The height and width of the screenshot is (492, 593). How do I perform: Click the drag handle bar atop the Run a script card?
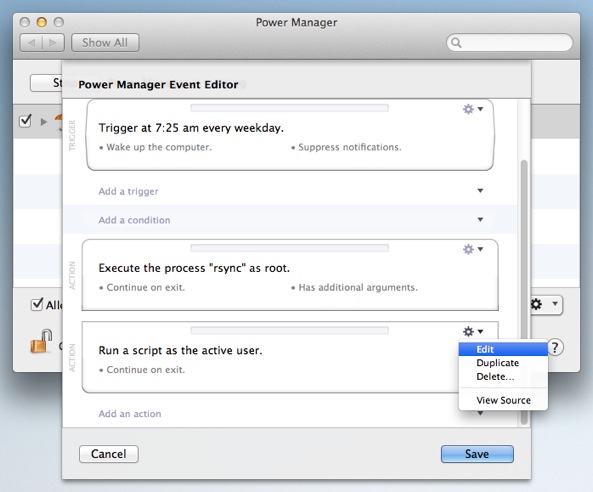point(289,331)
